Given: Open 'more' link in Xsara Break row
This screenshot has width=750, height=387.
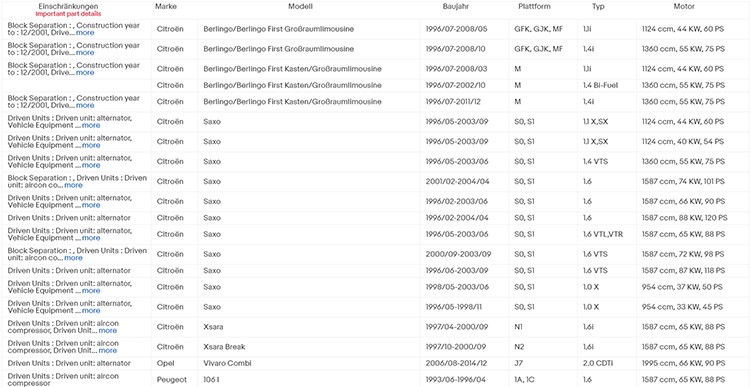Looking at the screenshot, I should click(x=108, y=351).
